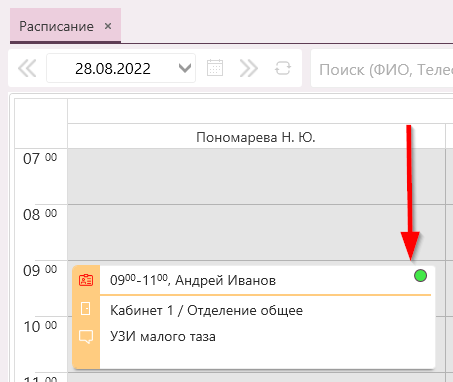Switch to the Расписание tab
Viewport: 453px width, 382px height.
[x=56, y=26]
